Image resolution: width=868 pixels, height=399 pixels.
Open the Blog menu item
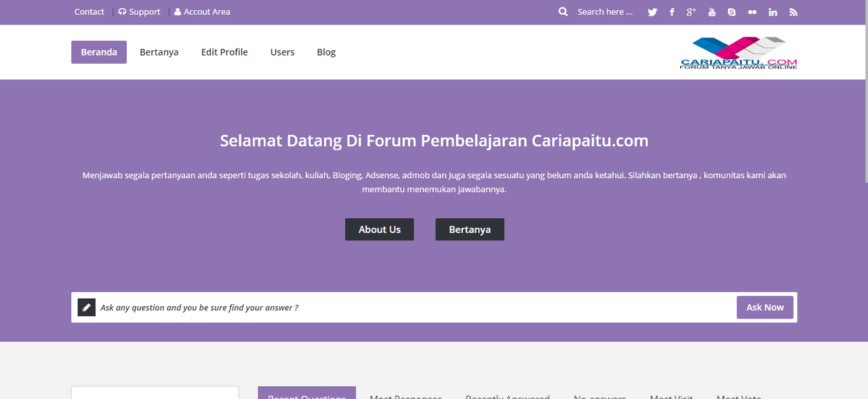pos(326,52)
